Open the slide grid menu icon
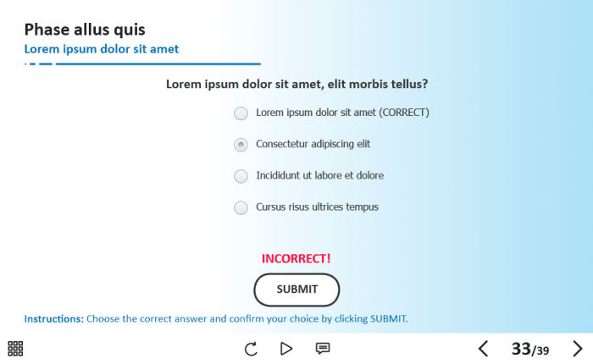Screen dimensions: 593x364 click(x=15, y=348)
